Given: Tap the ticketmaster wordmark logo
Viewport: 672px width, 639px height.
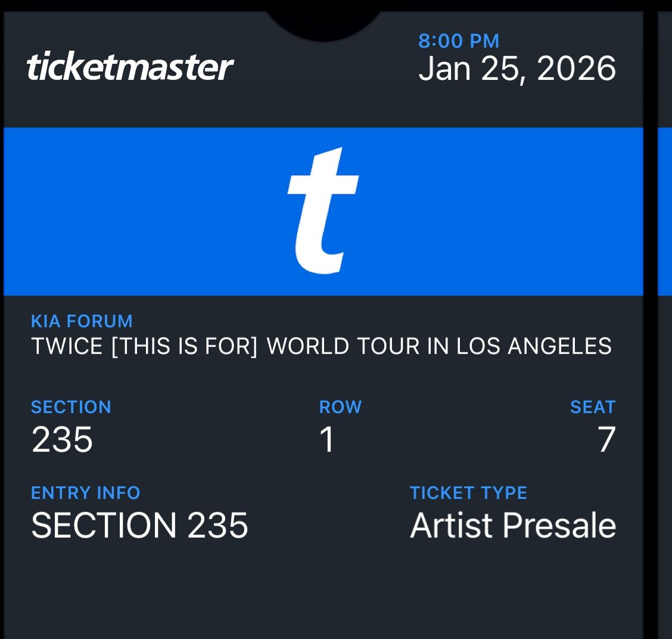Looking at the screenshot, I should (130, 67).
